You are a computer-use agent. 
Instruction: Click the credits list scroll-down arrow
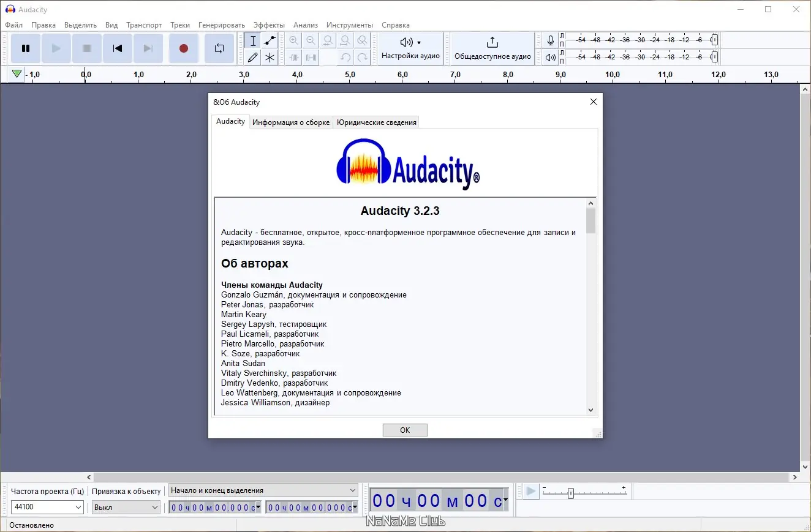coord(590,410)
